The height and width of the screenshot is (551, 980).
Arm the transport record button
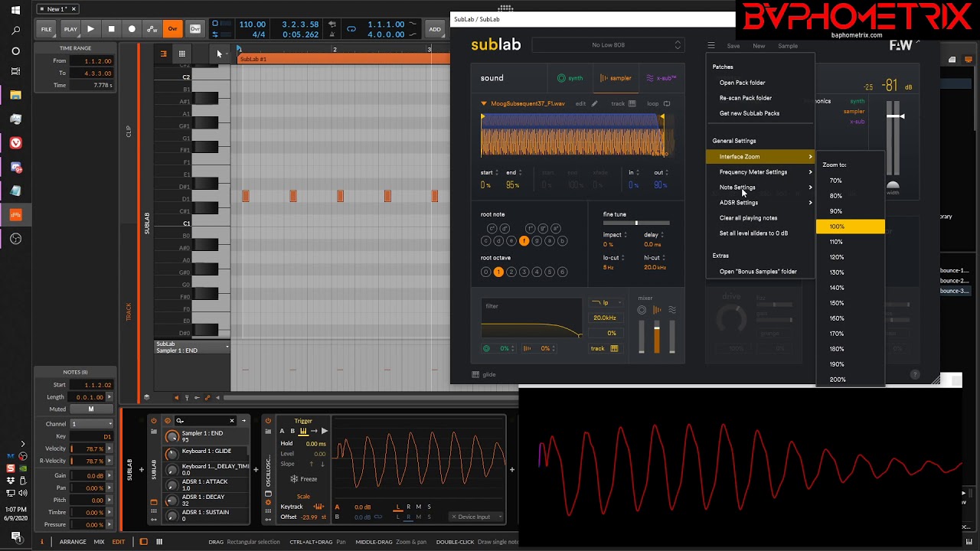coord(132,29)
